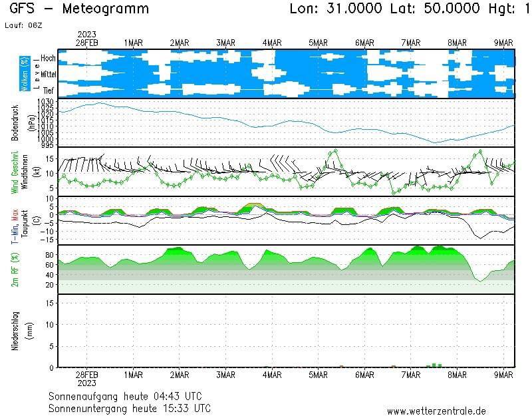The image size is (532, 416).
Task: Select the Sonnenuntergang heute 15:33 UTC line
Action: [x=130, y=408]
